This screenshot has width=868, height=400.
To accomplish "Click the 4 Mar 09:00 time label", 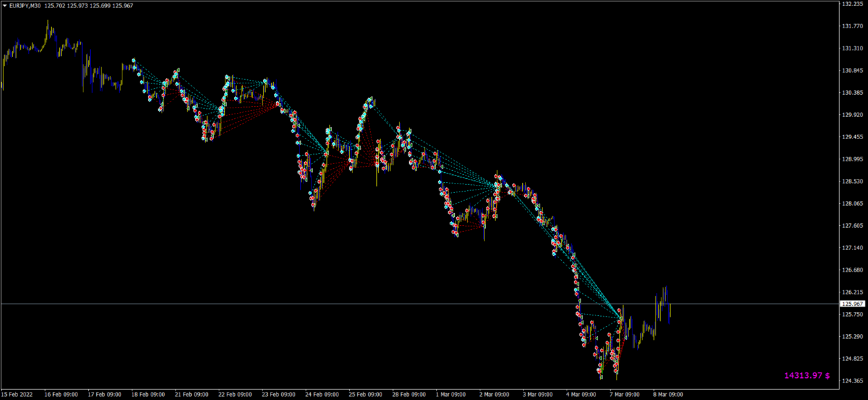I will pyautogui.click(x=582, y=395).
